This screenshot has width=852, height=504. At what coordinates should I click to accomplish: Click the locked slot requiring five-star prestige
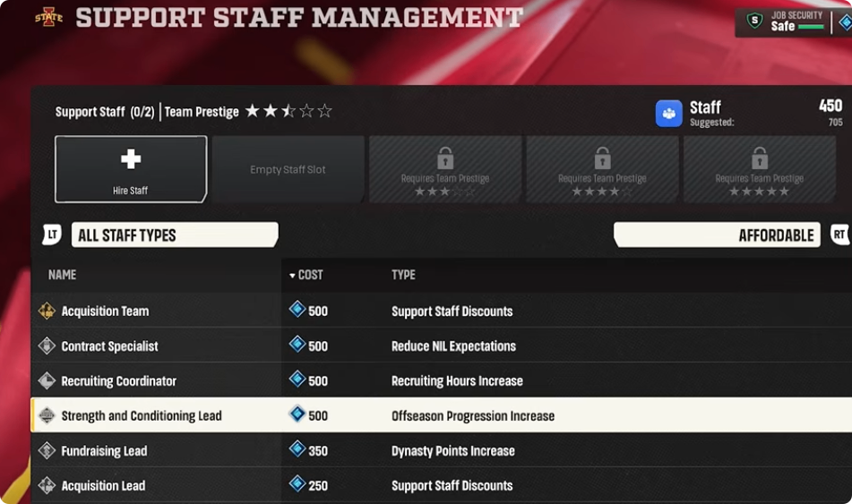pos(759,169)
